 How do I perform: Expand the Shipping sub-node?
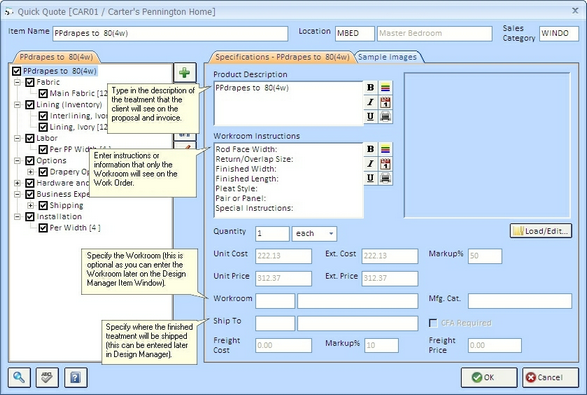point(31,206)
